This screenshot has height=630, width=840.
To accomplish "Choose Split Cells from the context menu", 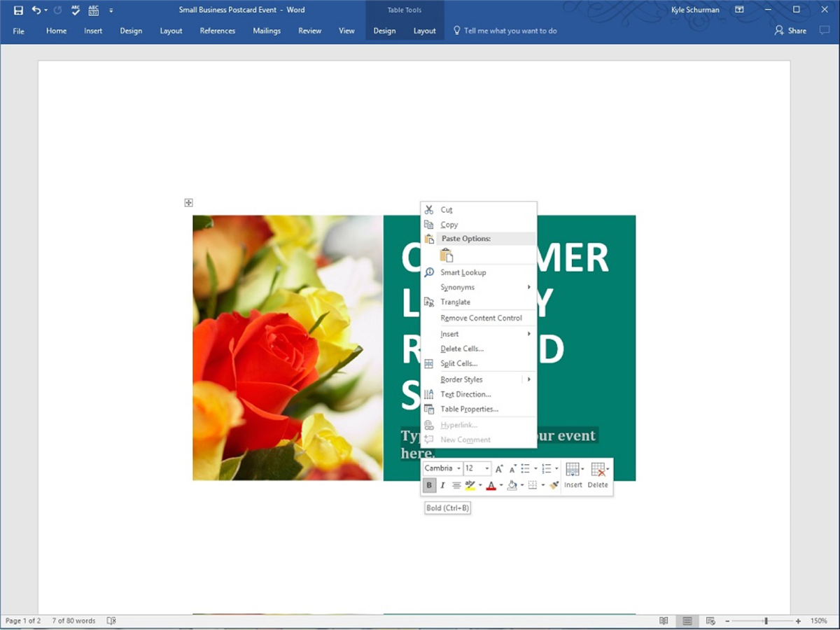I will [x=458, y=363].
